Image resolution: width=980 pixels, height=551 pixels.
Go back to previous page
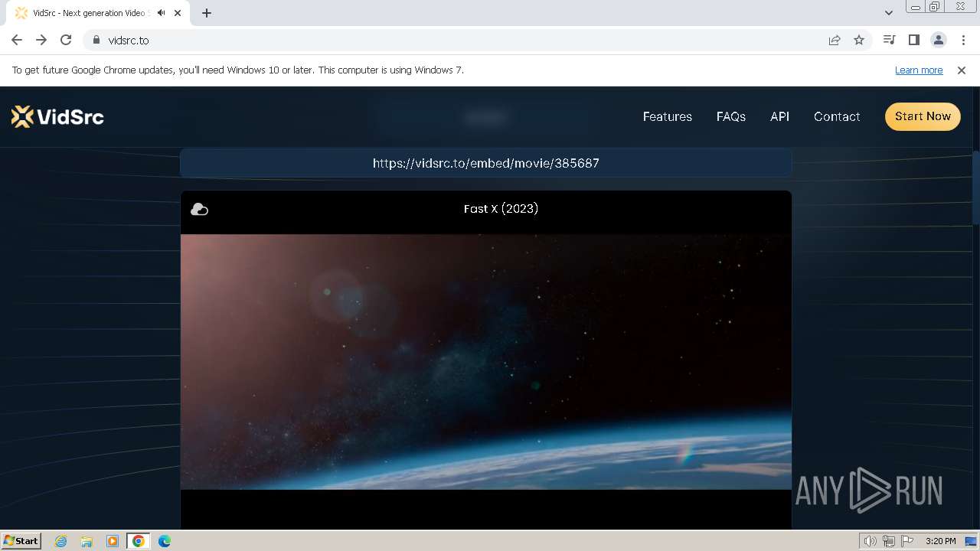pyautogui.click(x=17, y=40)
